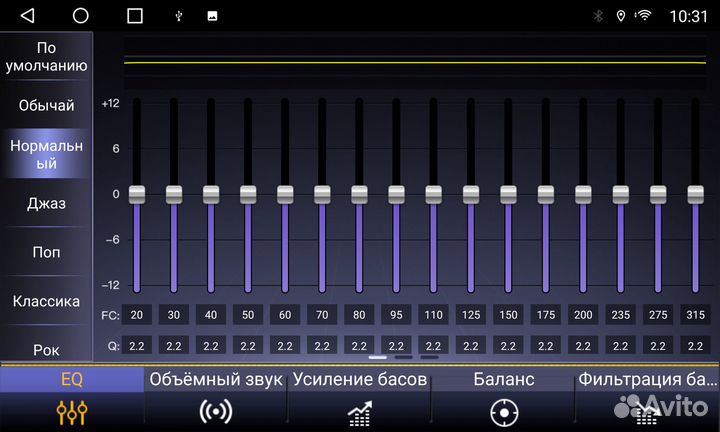Choose the Классика preset
The height and width of the screenshot is (432, 720).
click(x=46, y=301)
